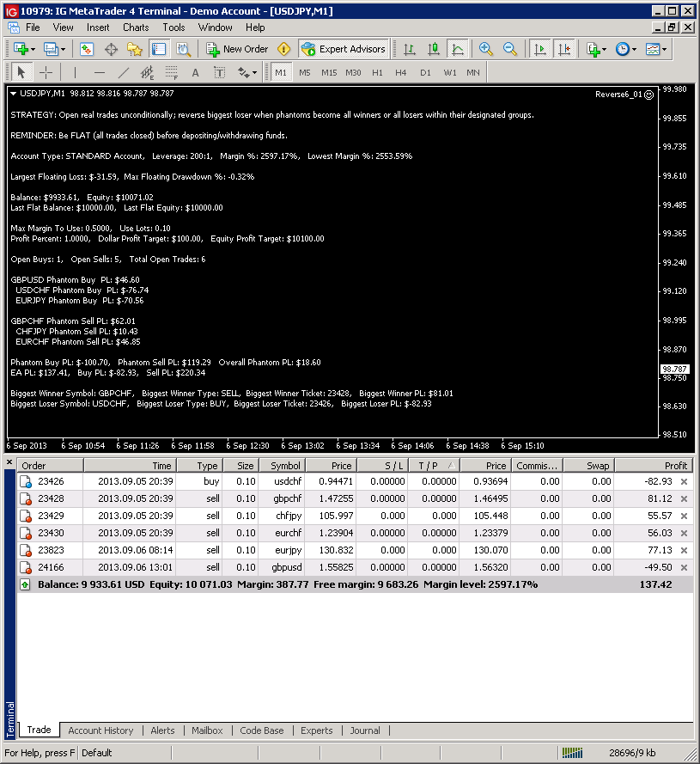Viewport: 700px width, 764px height.
Task: Select the Vertical Line drawing tool
Action: pyautogui.click(x=75, y=72)
